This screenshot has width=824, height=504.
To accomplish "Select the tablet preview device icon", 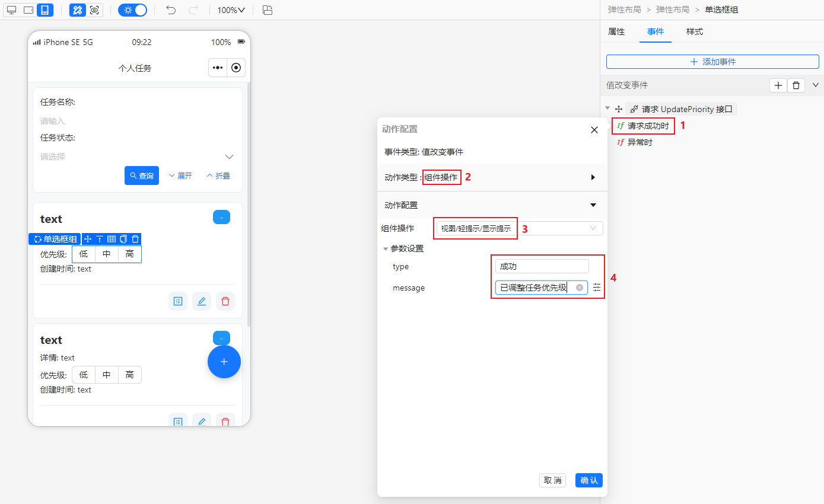I will click(28, 10).
